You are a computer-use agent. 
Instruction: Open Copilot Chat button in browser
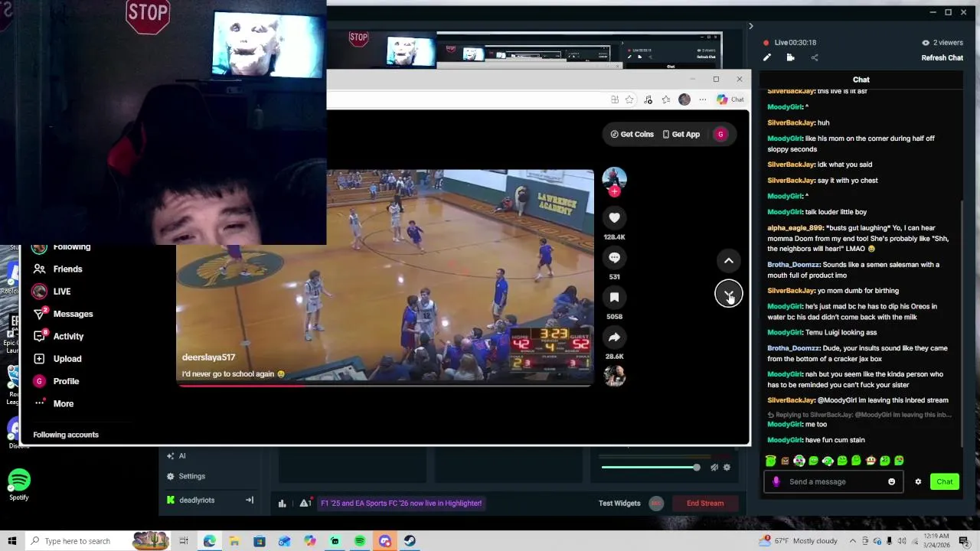[x=730, y=99]
